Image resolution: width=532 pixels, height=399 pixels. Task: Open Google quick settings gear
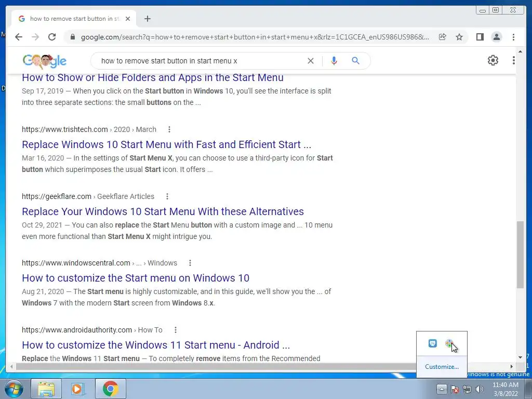pos(493,60)
